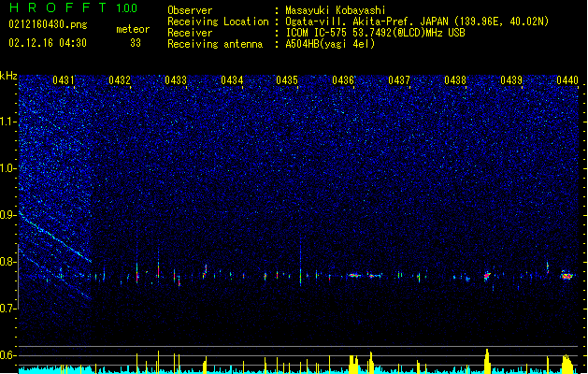Click the bright meteor echo before 0439
This screenshot has height=374, width=588.
point(487,276)
